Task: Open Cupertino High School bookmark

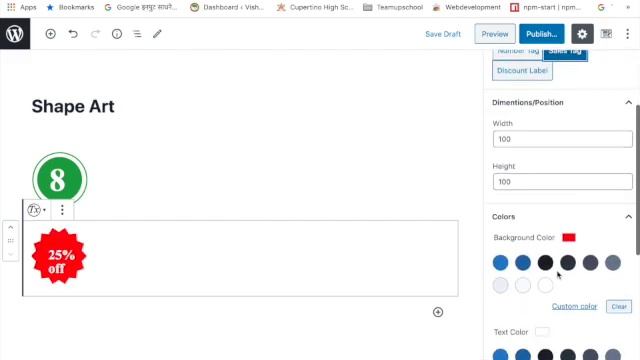Action: coord(315,7)
